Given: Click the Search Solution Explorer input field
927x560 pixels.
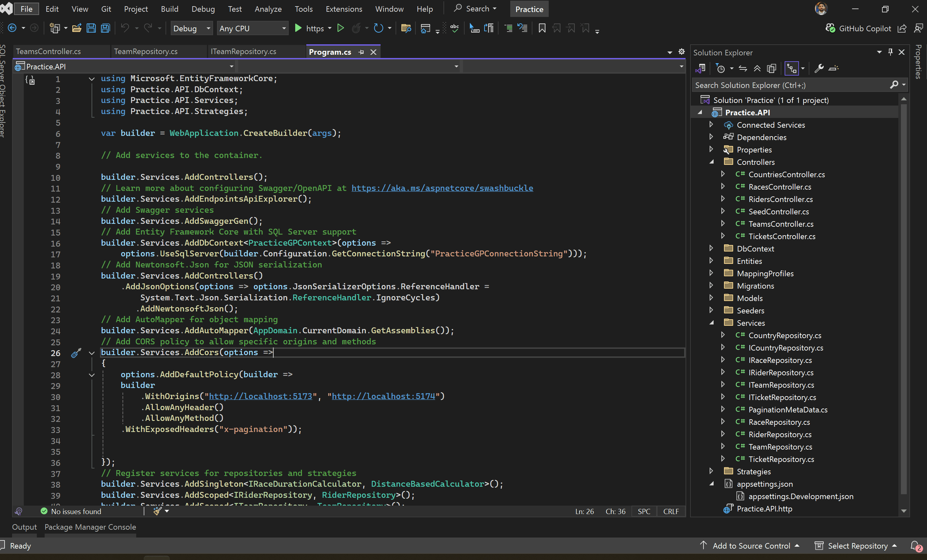Looking at the screenshot, I should [790, 85].
